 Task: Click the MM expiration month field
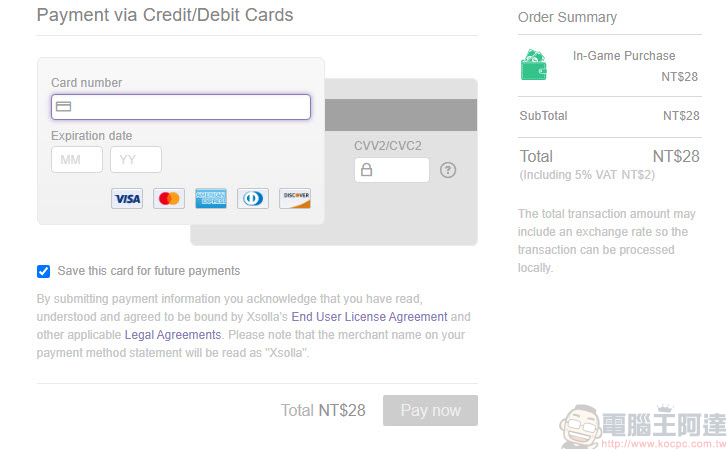point(77,160)
